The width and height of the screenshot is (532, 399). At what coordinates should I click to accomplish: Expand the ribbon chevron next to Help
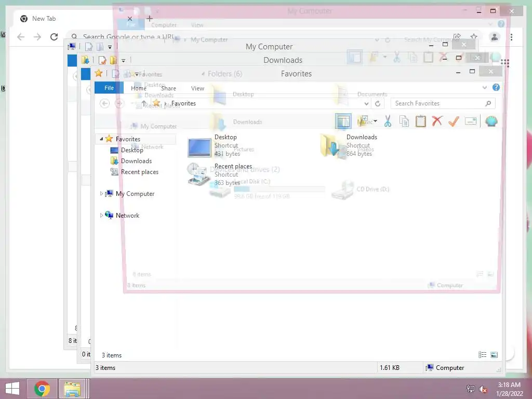485,87
